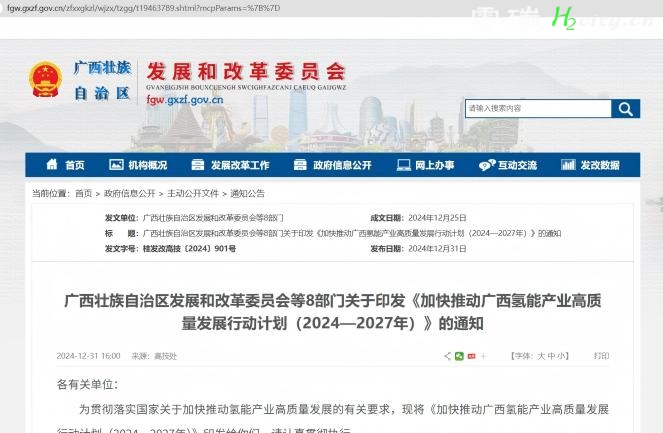Click the 广西壮族自治区 header text
663x433 pixels.
pos(102,80)
